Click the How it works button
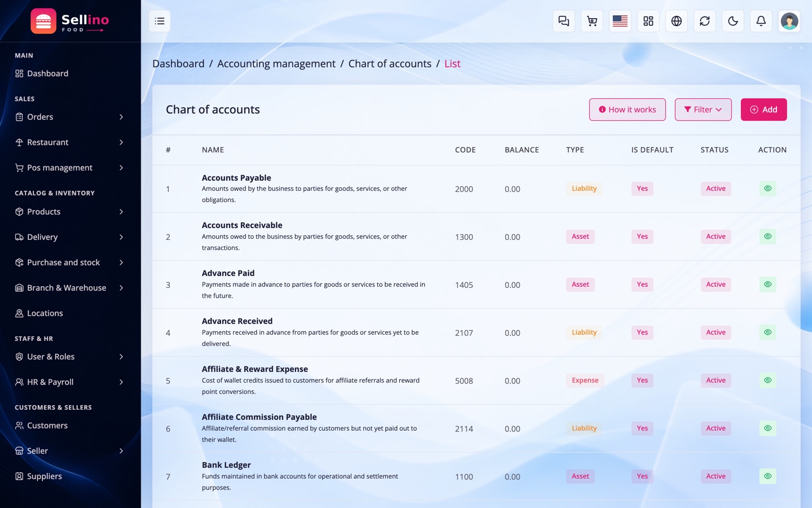812x508 pixels. (x=628, y=110)
